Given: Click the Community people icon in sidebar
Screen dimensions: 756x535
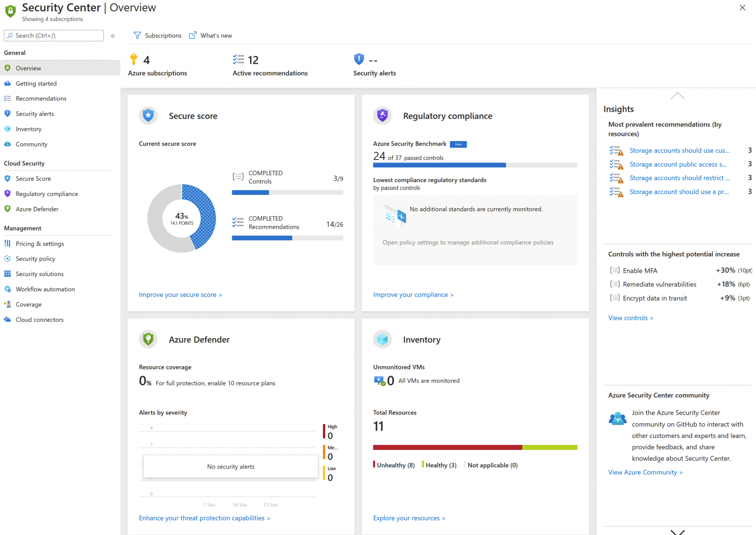Looking at the screenshot, I should pyautogui.click(x=7, y=144).
